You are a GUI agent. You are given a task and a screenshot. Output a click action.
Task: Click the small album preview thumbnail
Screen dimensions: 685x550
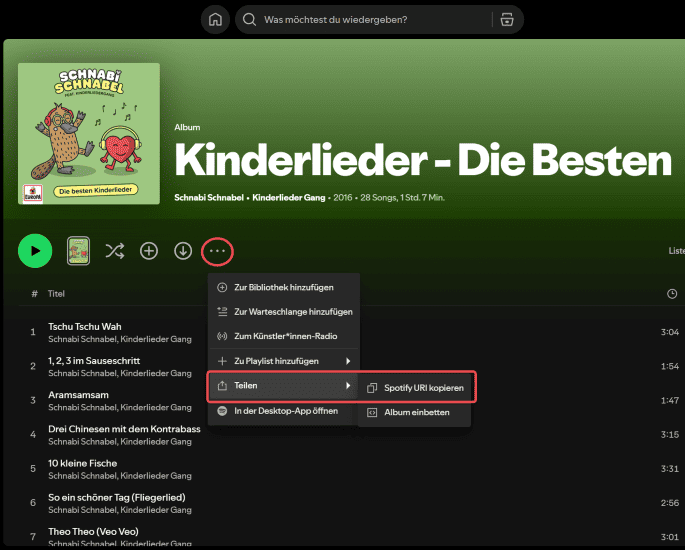click(x=79, y=251)
